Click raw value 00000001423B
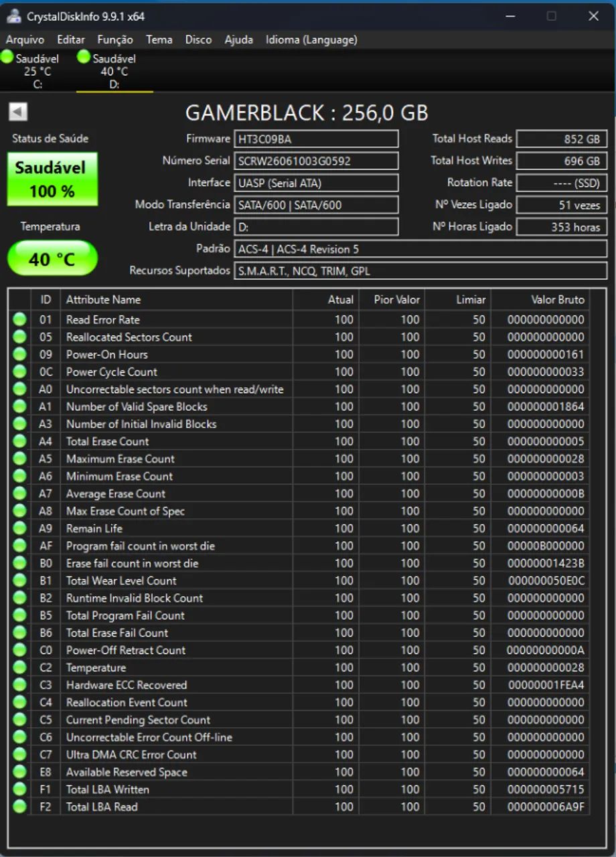The width and height of the screenshot is (616, 857). tap(546, 563)
